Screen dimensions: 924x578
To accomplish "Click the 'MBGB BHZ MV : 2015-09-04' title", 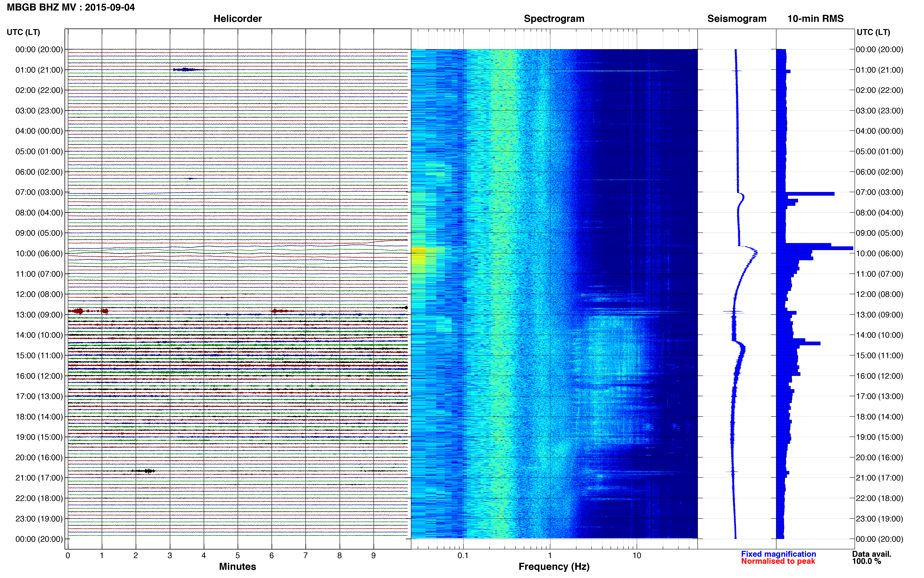I will pyautogui.click(x=71, y=7).
